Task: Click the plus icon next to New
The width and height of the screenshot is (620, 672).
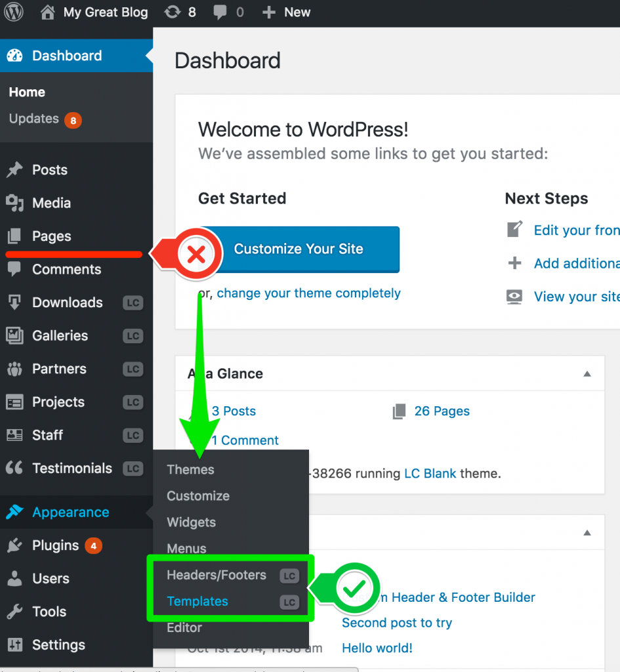Action: click(x=268, y=12)
